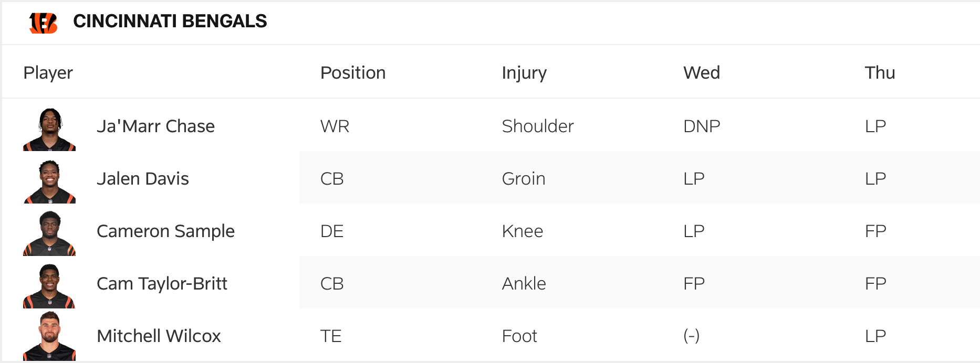
Task: Open Cam Taylor-Britt's profile link
Action: click(162, 284)
